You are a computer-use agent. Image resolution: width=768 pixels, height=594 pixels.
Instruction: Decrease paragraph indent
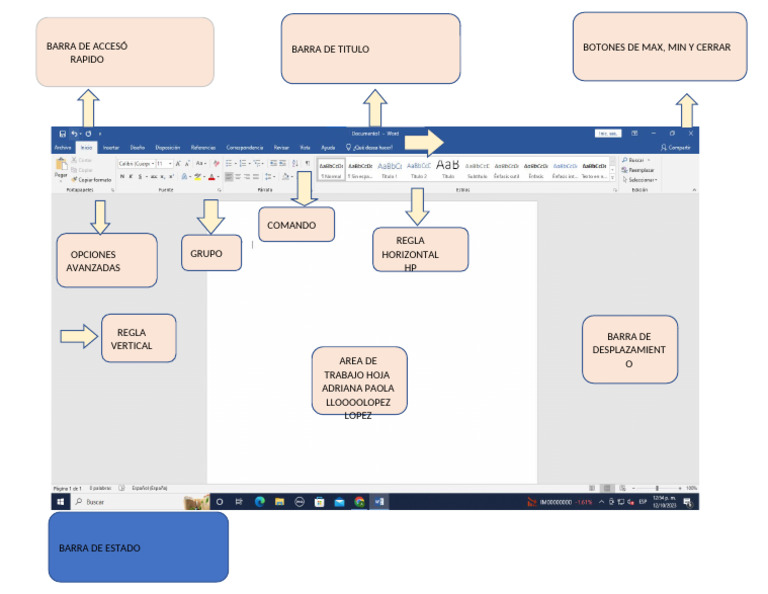pyautogui.click(x=273, y=164)
